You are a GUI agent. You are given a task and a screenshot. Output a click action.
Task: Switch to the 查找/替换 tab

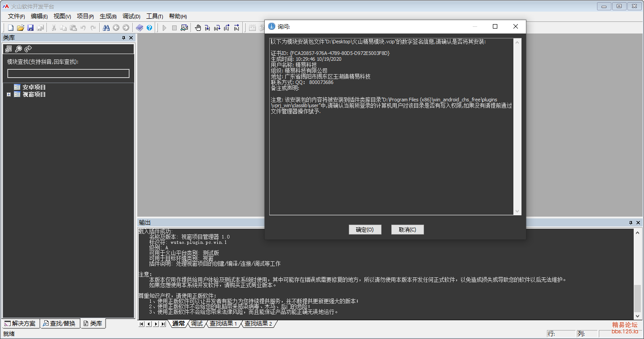click(x=60, y=323)
